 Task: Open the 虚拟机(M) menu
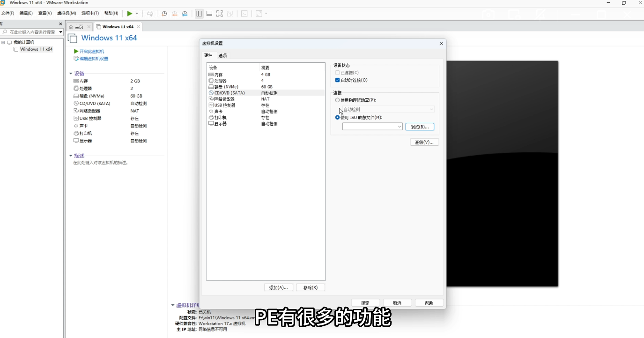[x=67, y=13]
